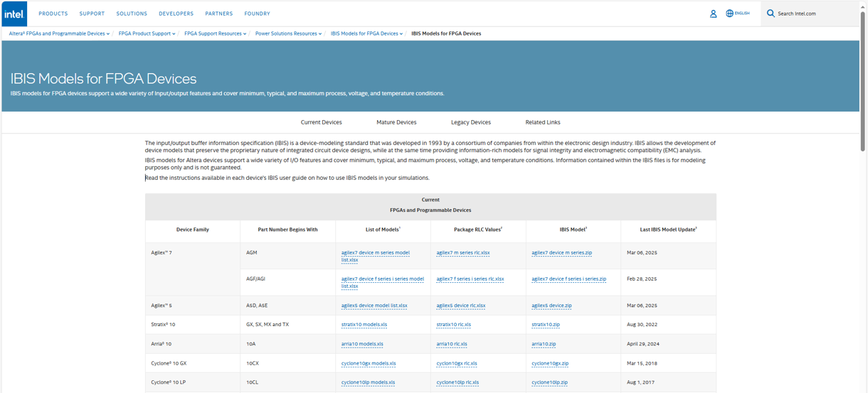Switch to Related Links tab
Screen dimensions: 868x393
(543, 122)
